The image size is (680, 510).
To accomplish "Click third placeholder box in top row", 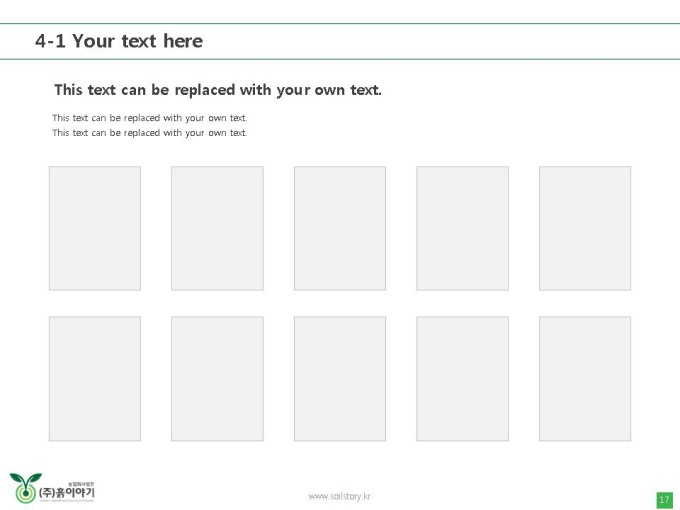I will (x=340, y=228).
